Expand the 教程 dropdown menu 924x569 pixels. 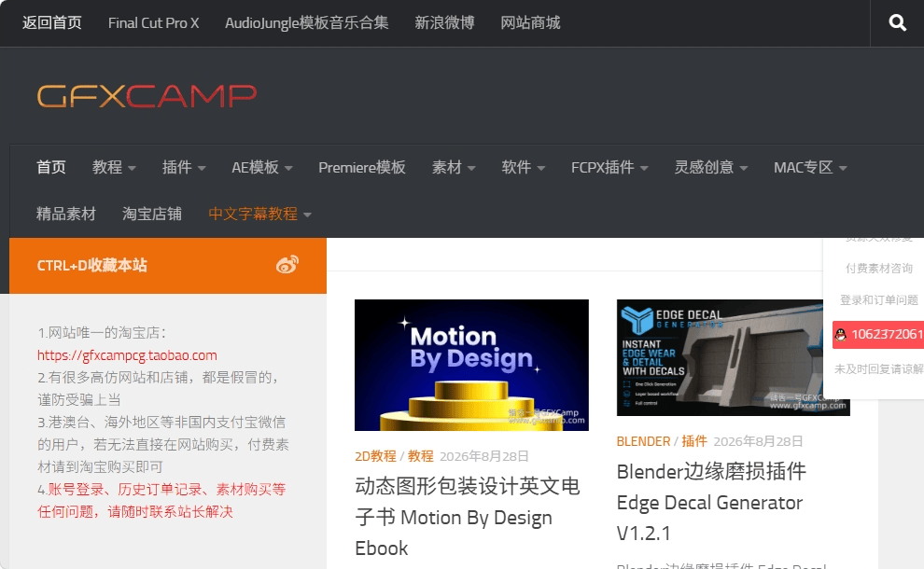pos(114,167)
